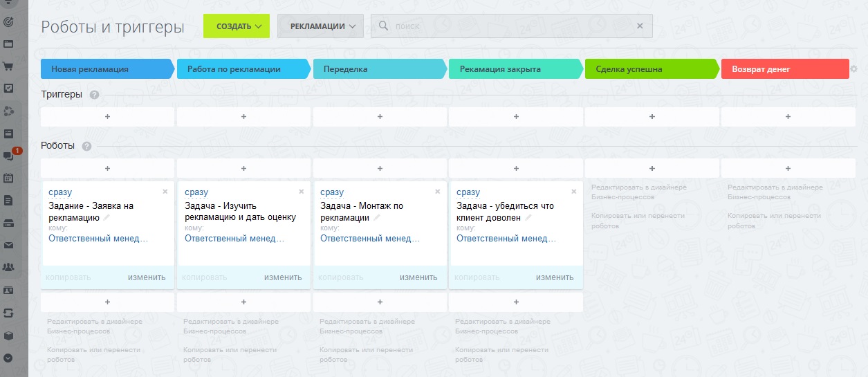The image size is (868, 377).
Task: Click the search input field
Action: [512, 26]
